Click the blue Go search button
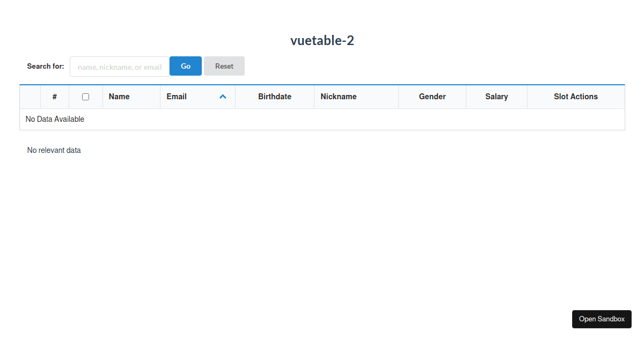The width and height of the screenshot is (644, 338). pyautogui.click(x=186, y=66)
